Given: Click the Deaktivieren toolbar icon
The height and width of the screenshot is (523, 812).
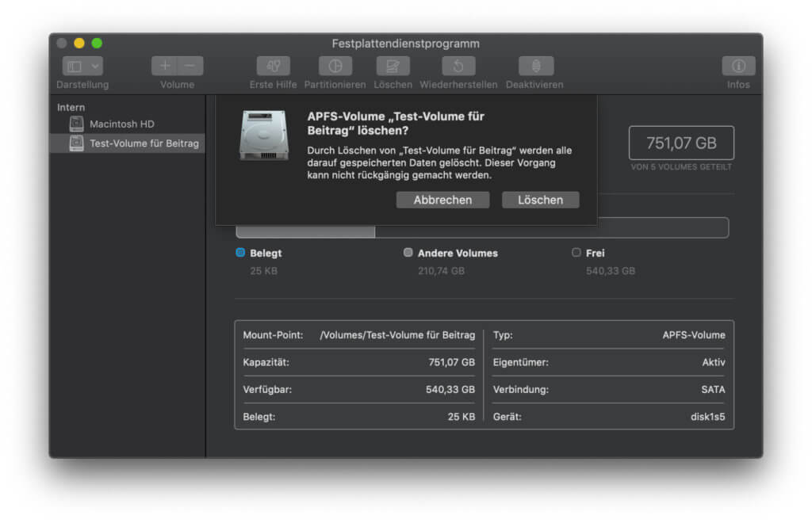Looking at the screenshot, I should click(534, 67).
